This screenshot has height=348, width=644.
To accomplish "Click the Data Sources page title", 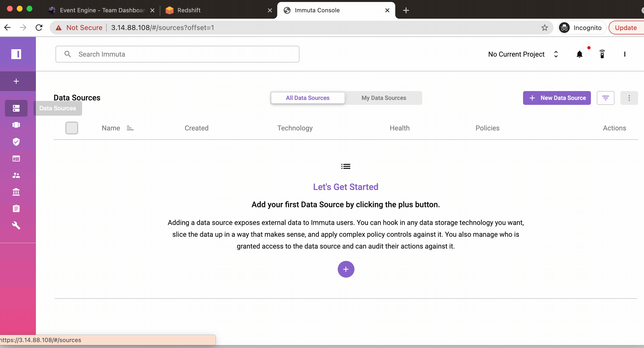I will (x=77, y=98).
